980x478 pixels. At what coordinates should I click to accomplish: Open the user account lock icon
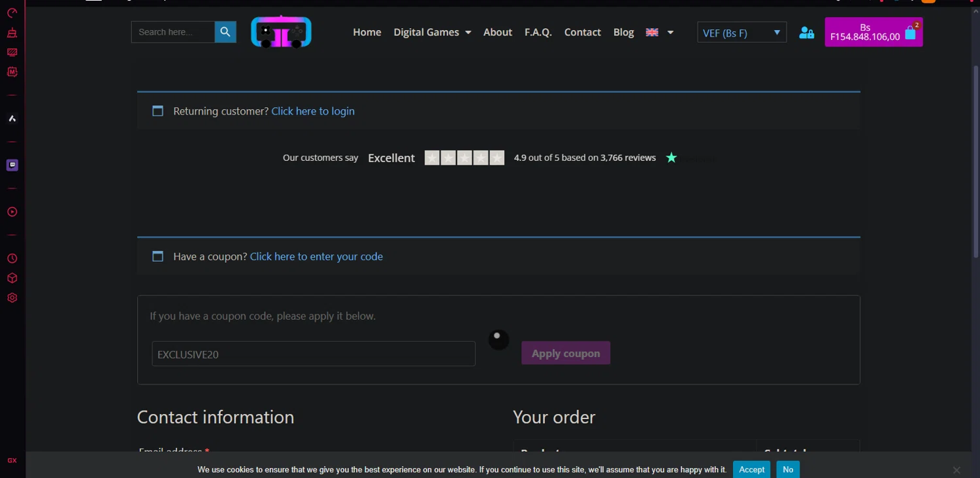click(x=807, y=33)
